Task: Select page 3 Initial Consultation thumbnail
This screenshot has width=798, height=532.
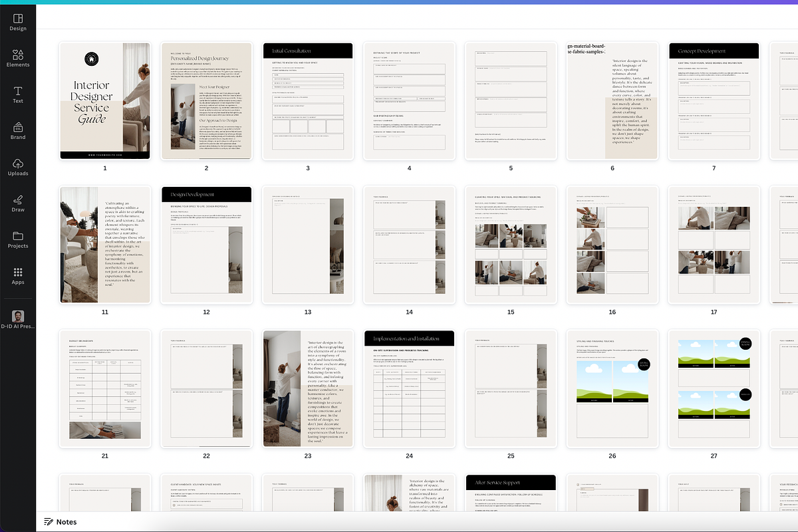Action: point(308,101)
